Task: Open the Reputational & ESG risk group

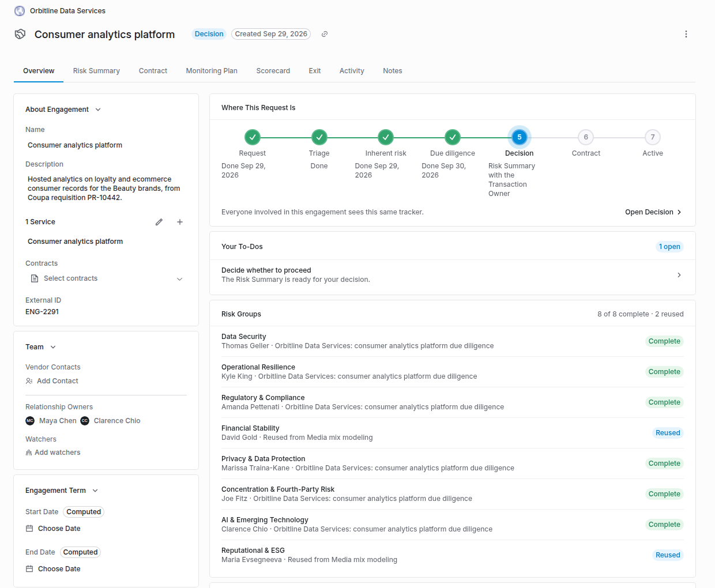Action: 453,555
